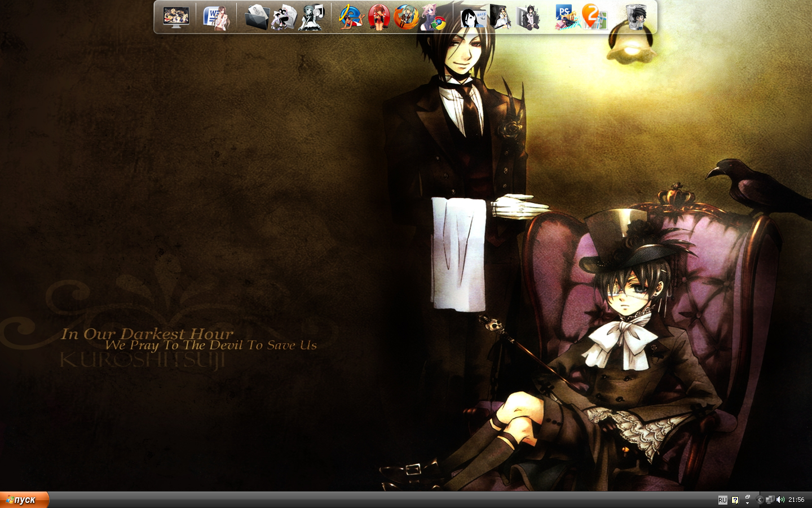Open the documents stack dock icon
The height and width of the screenshot is (508, 812).
(284, 17)
